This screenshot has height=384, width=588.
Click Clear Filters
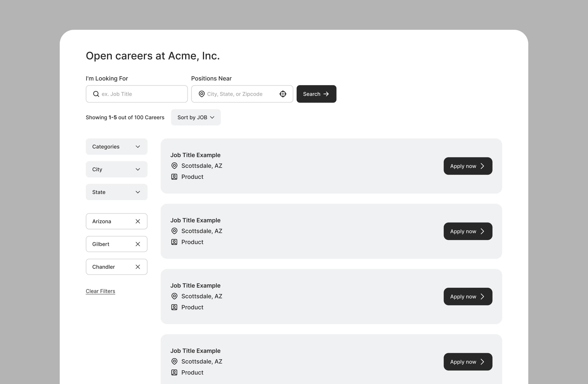click(100, 291)
